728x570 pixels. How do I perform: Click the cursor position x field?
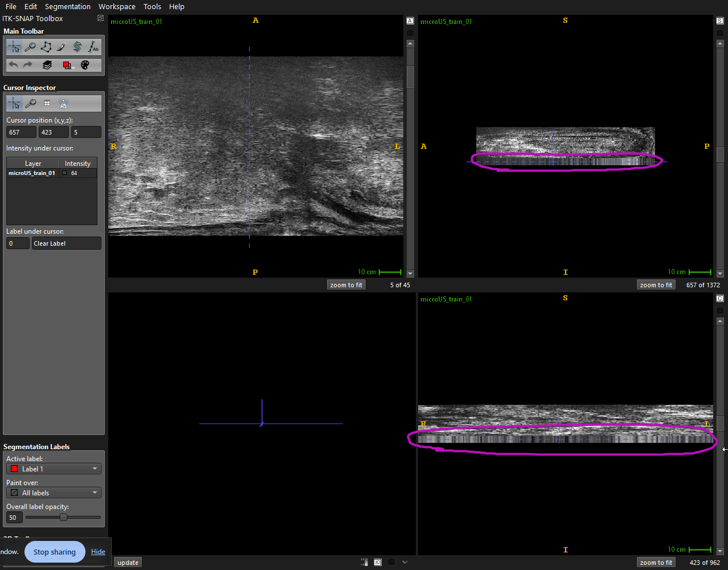pos(21,132)
